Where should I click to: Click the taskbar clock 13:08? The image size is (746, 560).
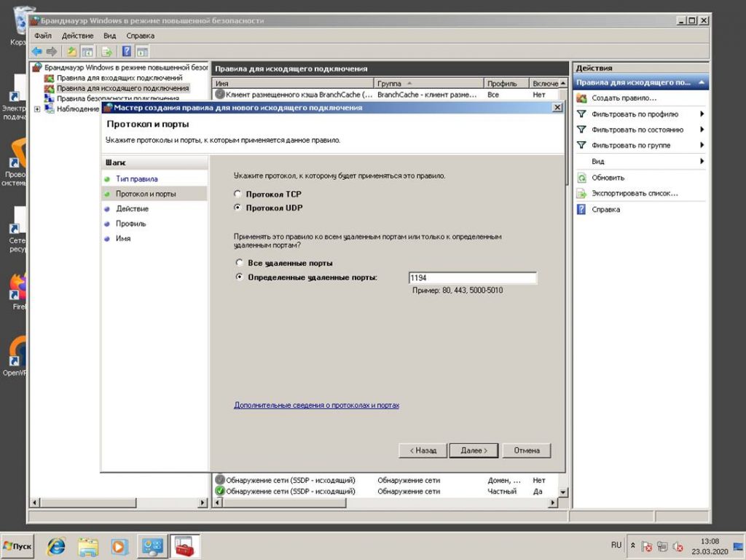tap(710, 542)
